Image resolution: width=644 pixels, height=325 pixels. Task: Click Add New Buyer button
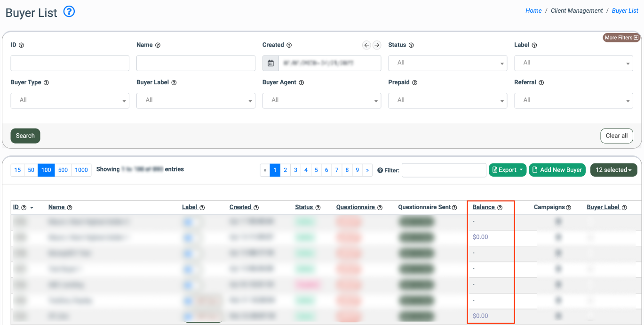tap(557, 170)
